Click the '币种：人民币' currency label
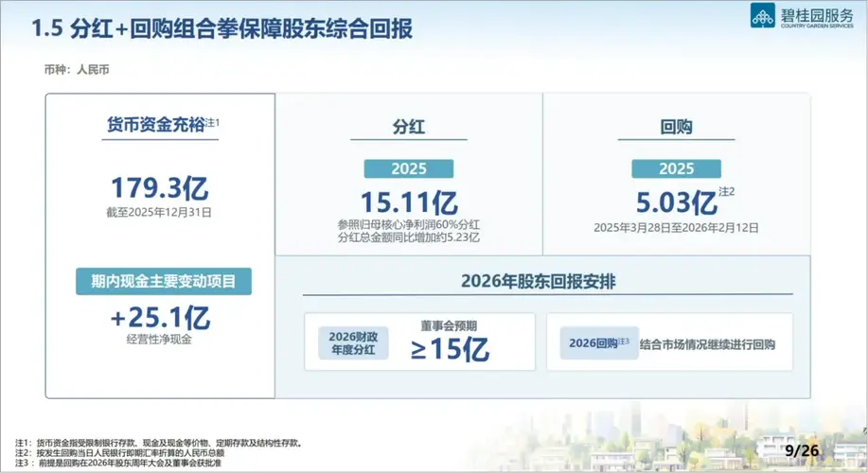Screen dimensions: 868x473 (x=77, y=70)
